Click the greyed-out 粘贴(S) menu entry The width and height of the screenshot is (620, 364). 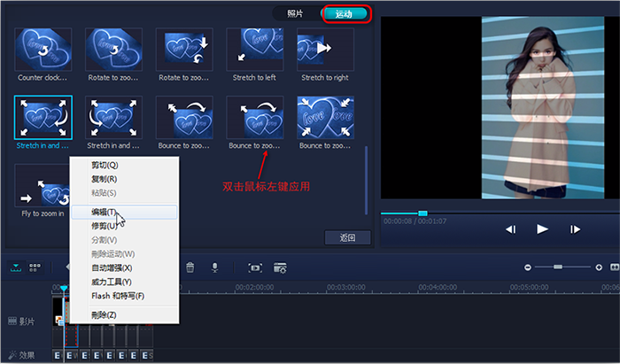tap(124, 193)
